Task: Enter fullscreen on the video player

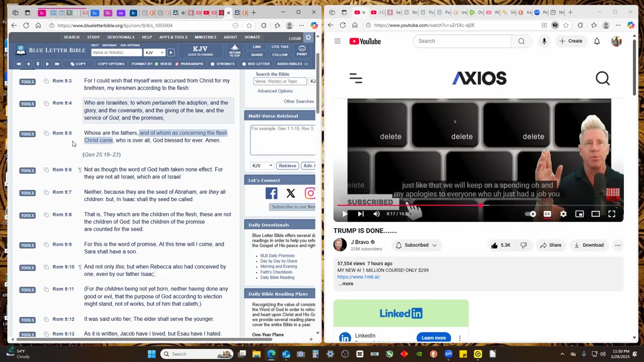Action: click(x=612, y=214)
